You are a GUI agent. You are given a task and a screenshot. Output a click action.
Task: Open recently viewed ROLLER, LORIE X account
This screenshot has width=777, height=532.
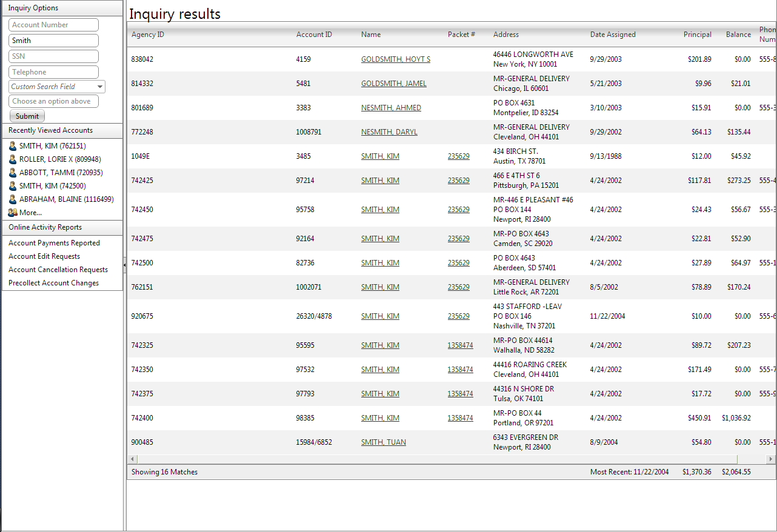(x=60, y=159)
